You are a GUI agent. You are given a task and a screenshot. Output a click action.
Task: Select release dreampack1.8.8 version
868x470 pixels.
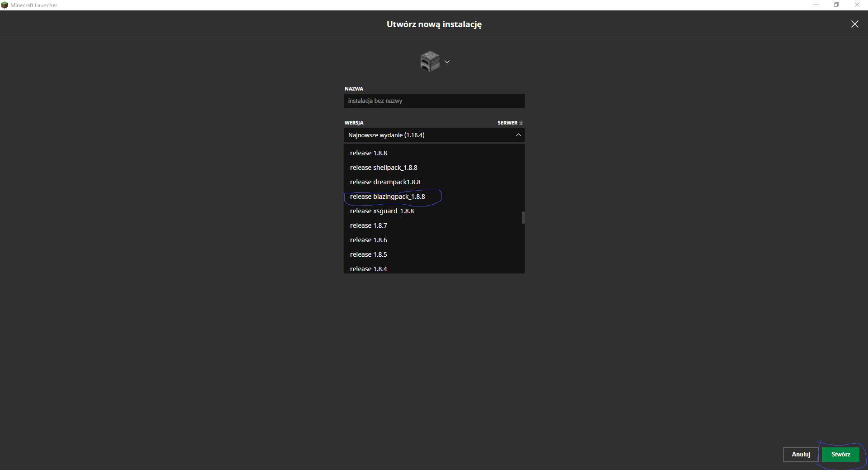point(434,182)
